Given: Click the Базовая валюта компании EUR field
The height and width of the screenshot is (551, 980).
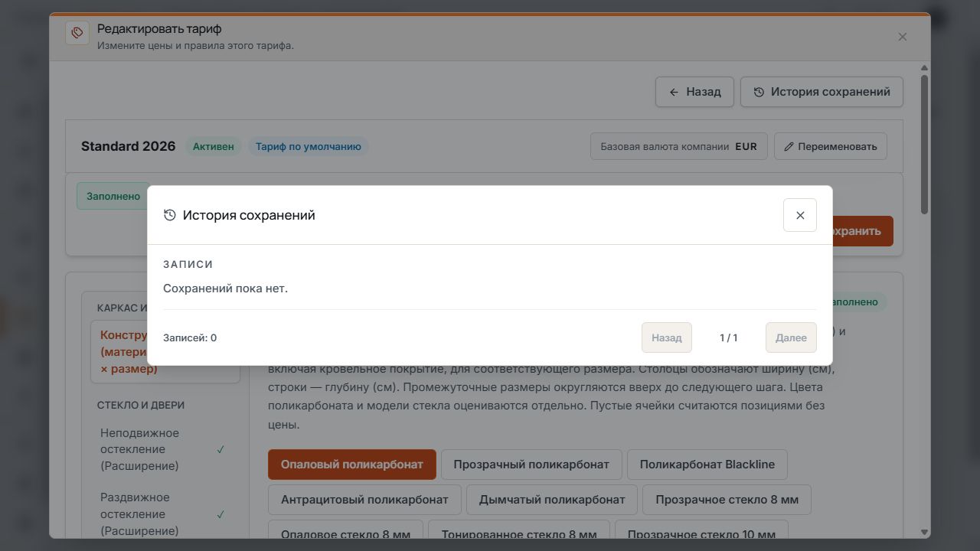Looking at the screenshot, I should click(x=679, y=146).
